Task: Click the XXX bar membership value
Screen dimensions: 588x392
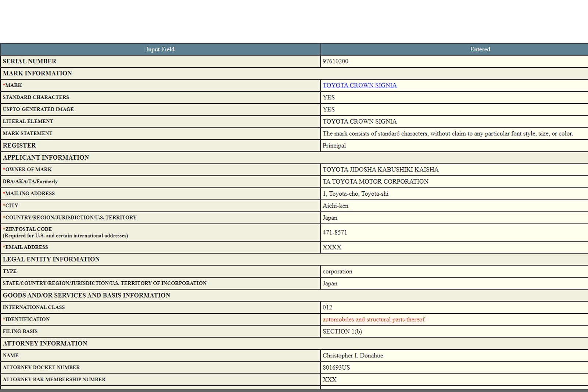Action: pos(329,379)
